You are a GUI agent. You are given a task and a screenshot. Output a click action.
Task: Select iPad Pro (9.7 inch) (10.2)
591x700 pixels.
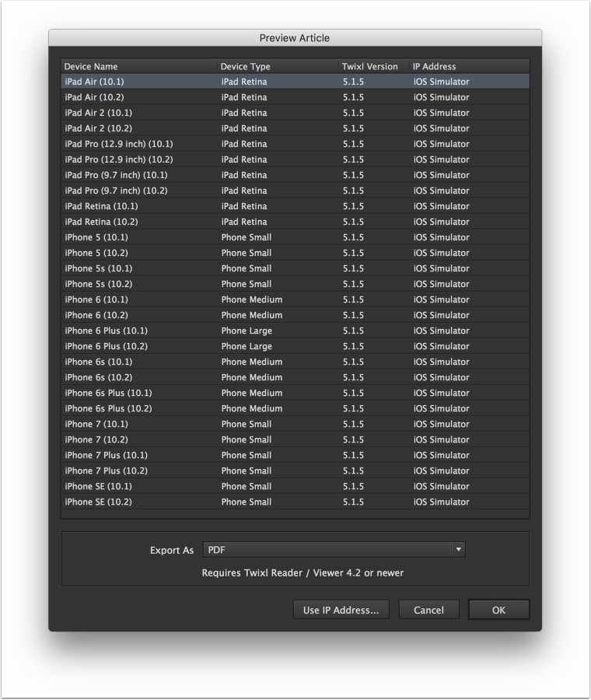click(x=295, y=191)
